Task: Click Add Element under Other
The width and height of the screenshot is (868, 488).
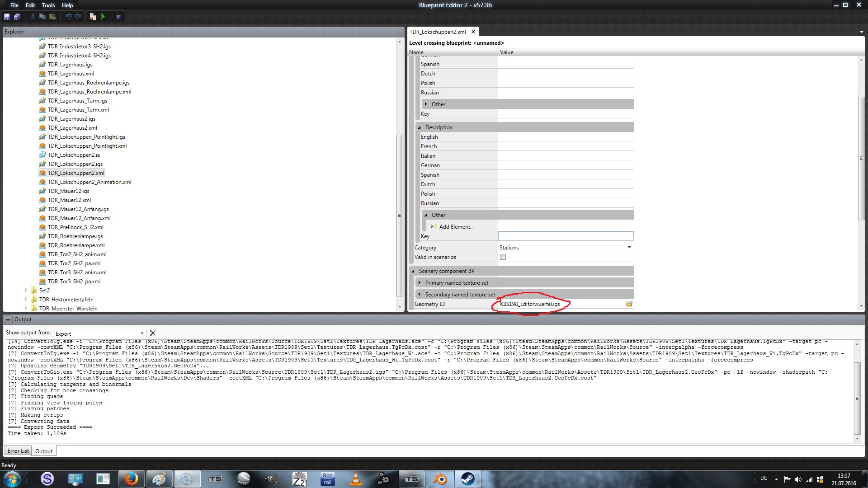Action: tap(456, 227)
